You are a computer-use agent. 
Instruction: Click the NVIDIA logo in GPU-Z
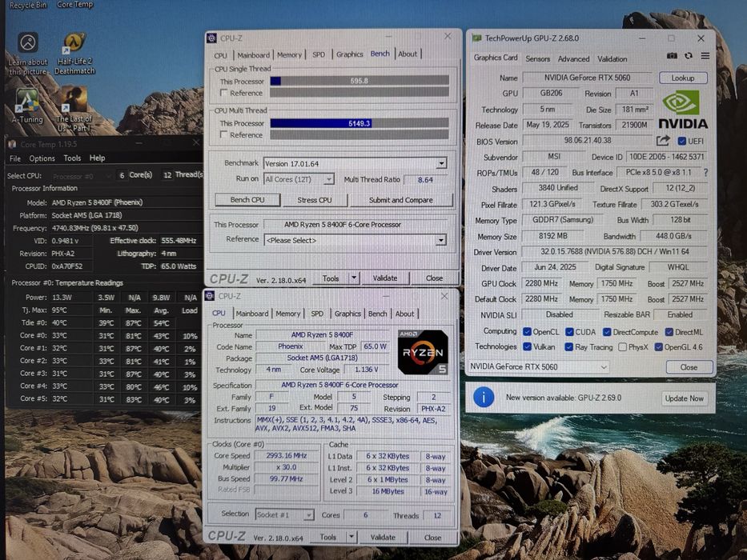click(683, 110)
